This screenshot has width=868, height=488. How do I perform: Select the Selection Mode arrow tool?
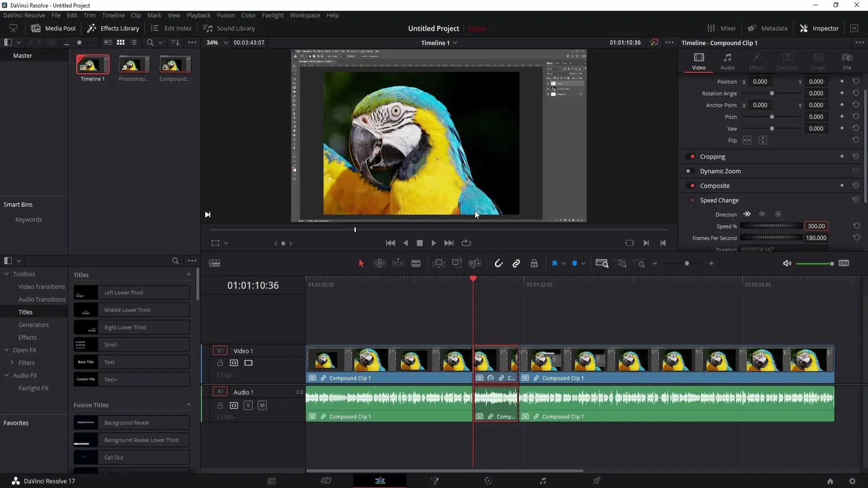tap(361, 263)
